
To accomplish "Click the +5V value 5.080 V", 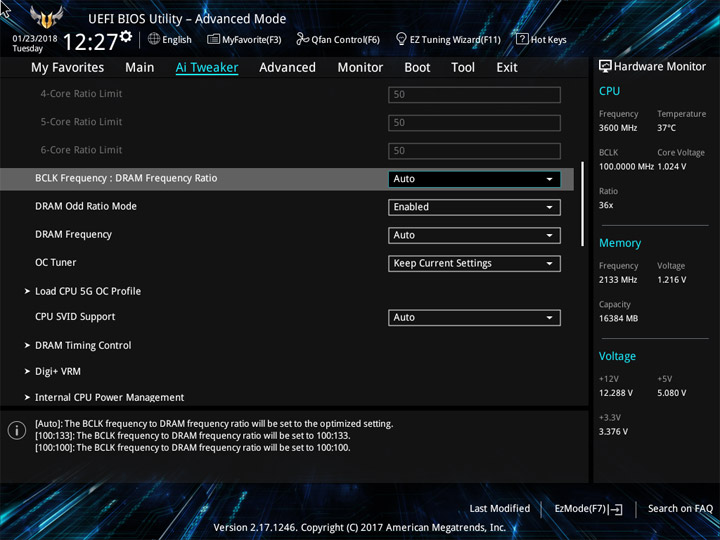I will click(671, 393).
